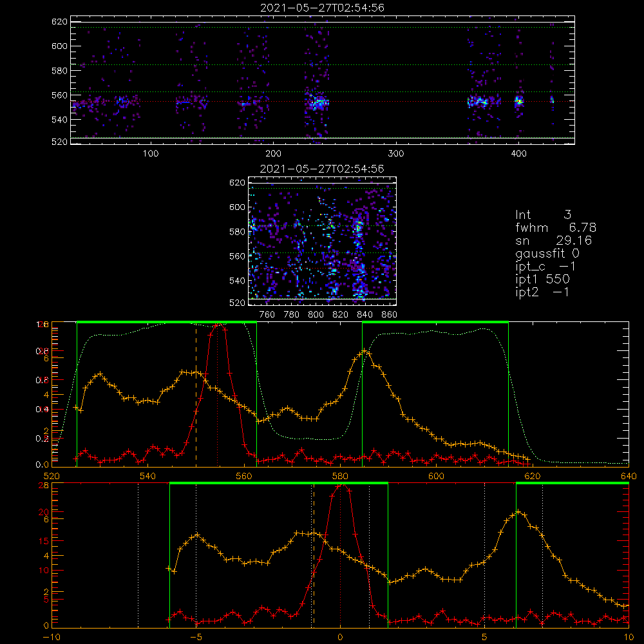This screenshot has width=644, height=644.
Task: Click x-axis label 10 on the bottom plot
Action: point(629,638)
